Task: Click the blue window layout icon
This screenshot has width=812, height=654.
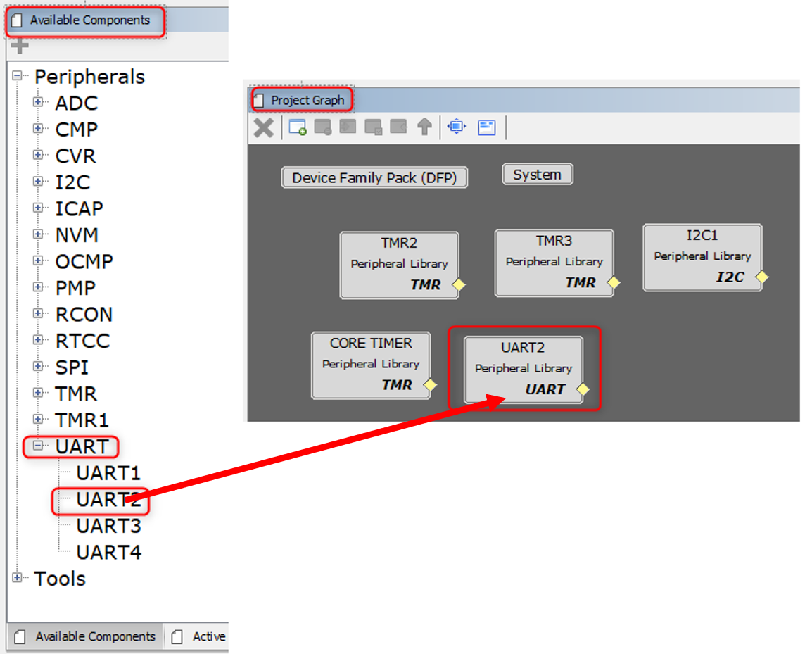Action: pos(487,127)
